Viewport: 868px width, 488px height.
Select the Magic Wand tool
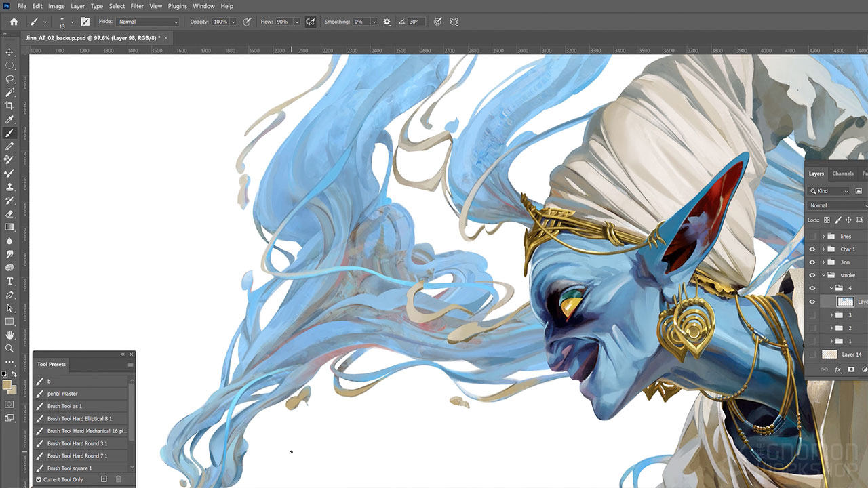(x=9, y=92)
